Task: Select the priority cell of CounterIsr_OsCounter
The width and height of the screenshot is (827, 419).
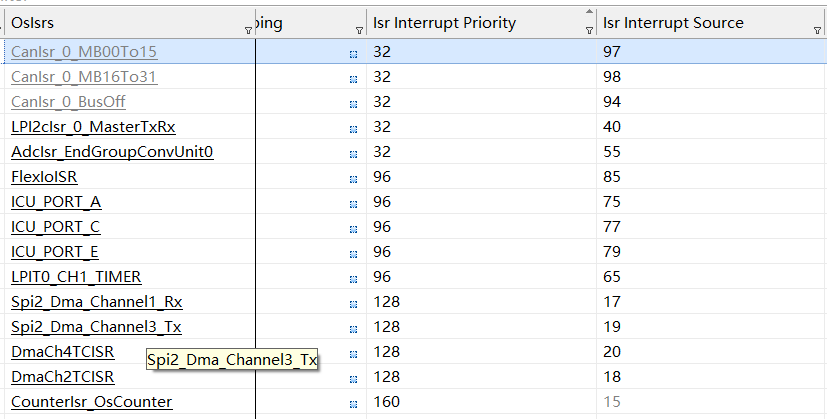Action: (480, 402)
